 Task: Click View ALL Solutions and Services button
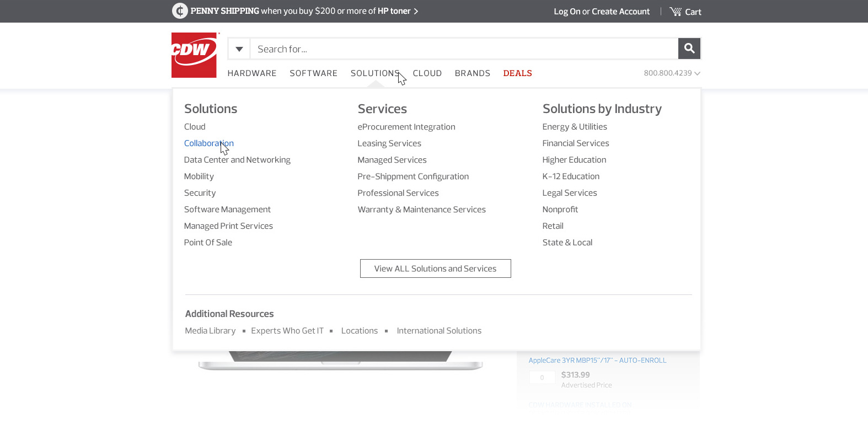coord(435,268)
